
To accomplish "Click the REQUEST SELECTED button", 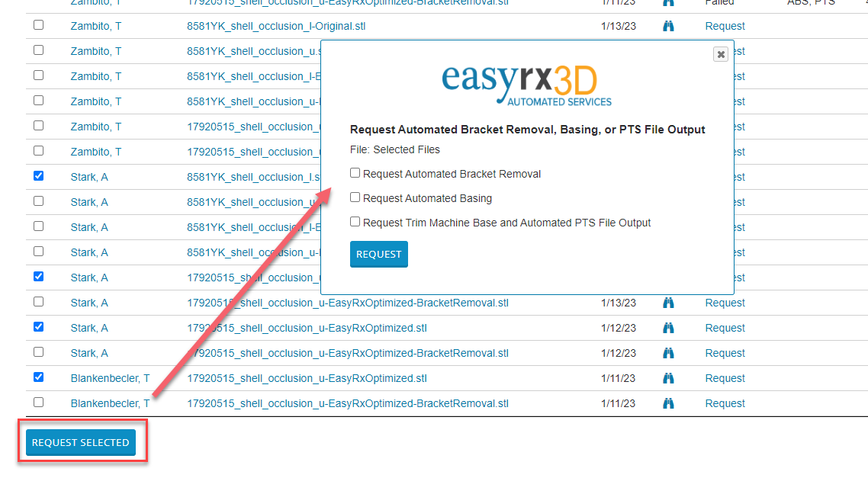I will (81, 443).
